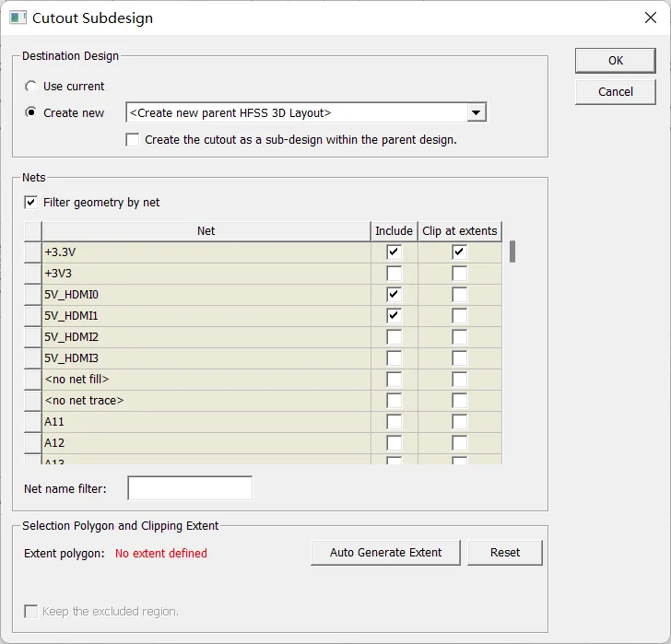Focus the Net name filter field

(190, 488)
